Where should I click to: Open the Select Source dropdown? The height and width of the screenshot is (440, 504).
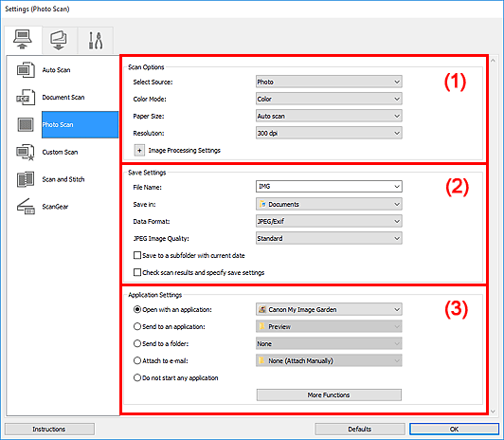click(x=329, y=82)
